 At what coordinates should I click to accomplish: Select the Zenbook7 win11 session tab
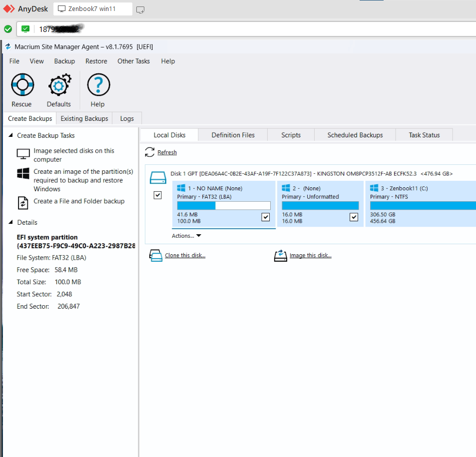93,9
